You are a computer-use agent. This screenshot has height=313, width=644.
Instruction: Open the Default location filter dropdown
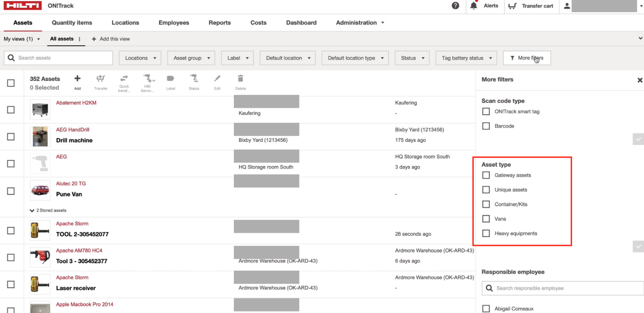[x=288, y=58]
